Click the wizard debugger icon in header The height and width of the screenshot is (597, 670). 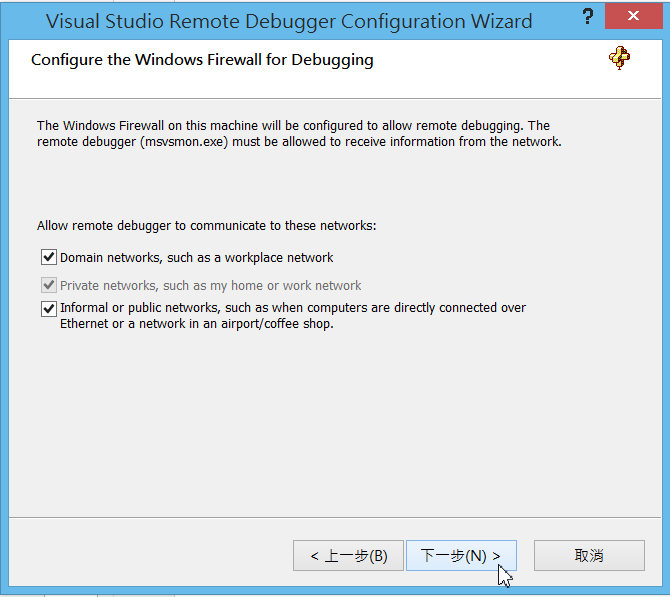(x=619, y=58)
